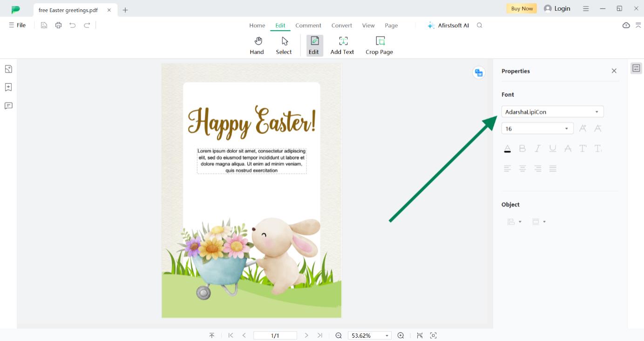Open the Crop Page tool

pos(379,46)
